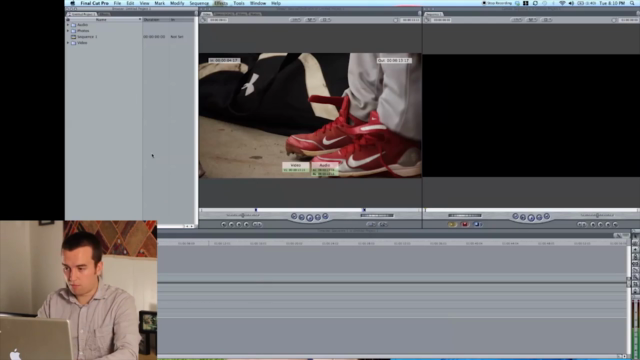Click the In point marker on Viewer scrubber

pyautogui.click(x=256, y=210)
